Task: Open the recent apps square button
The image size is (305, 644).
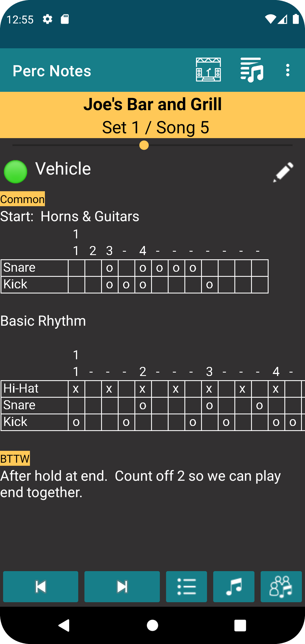Action: (240, 625)
